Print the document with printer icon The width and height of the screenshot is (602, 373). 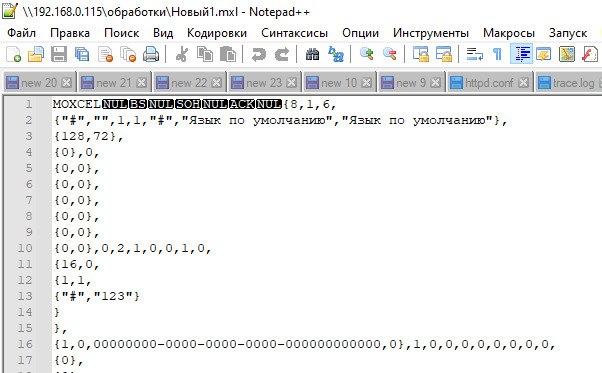tap(151, 54)
